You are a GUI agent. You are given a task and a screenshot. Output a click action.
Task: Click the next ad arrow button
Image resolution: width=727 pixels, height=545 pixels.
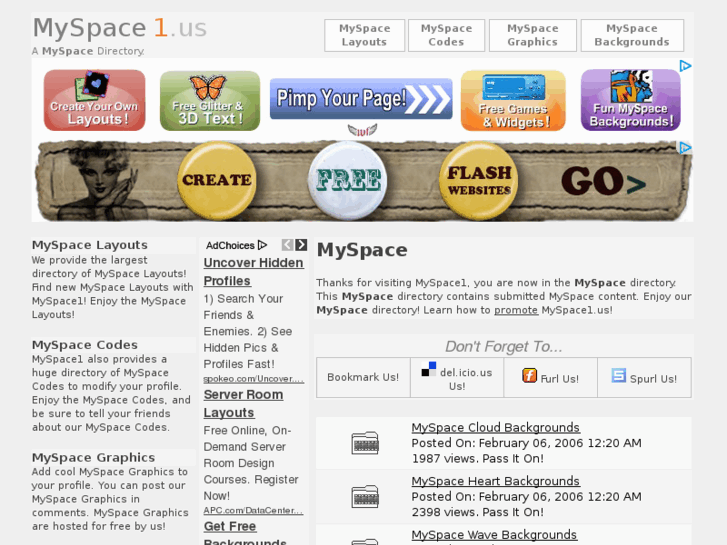coord(301,245)
